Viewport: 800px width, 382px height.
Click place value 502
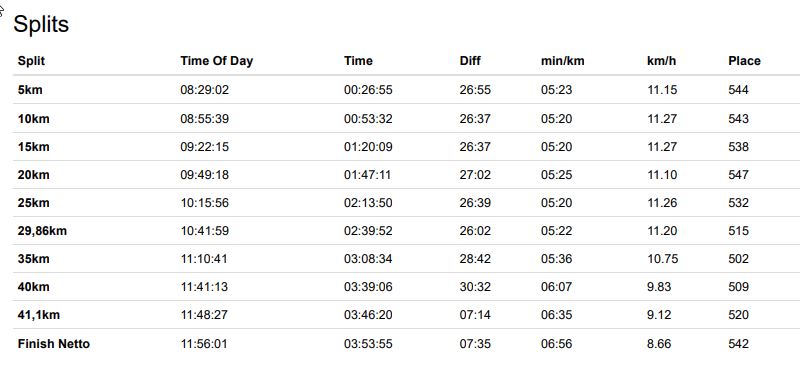[738, 259]
